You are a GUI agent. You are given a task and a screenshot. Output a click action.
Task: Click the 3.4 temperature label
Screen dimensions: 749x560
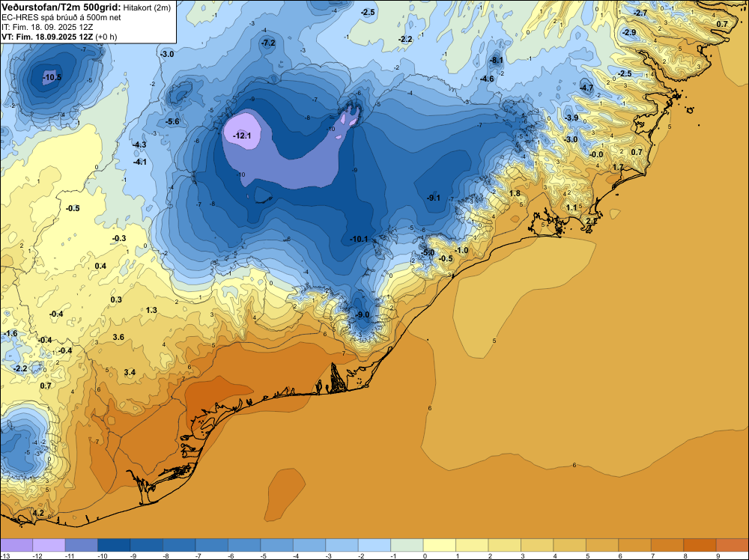[x=130, y=372]
